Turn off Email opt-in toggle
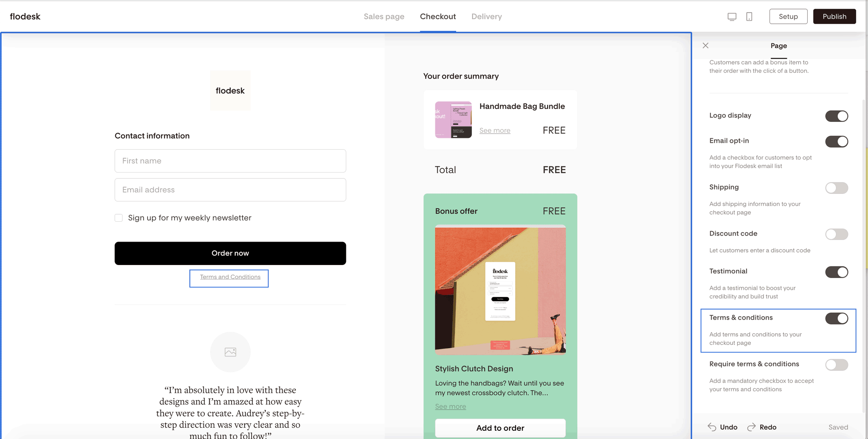868x439 pixels. point(836,141)
